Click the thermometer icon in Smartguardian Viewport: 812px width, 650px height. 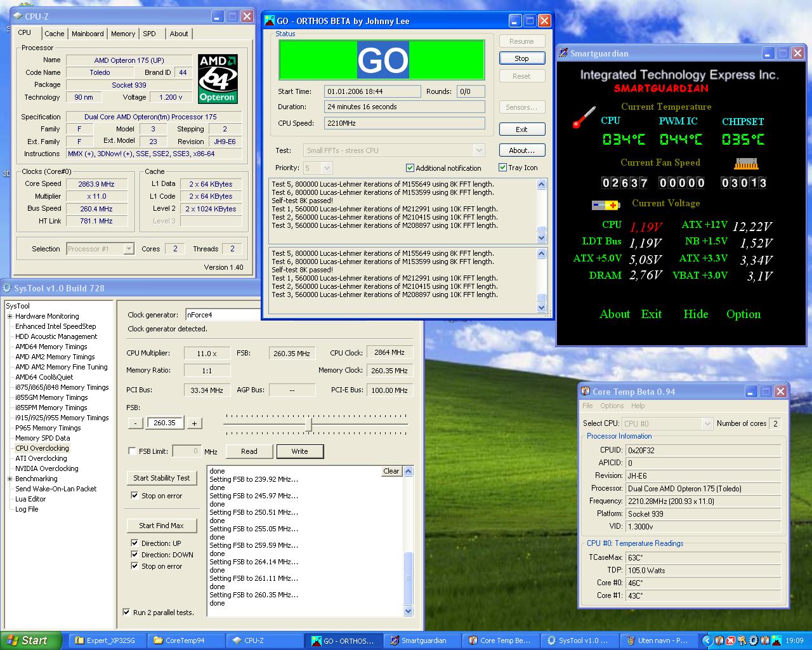tap(584, 117)
